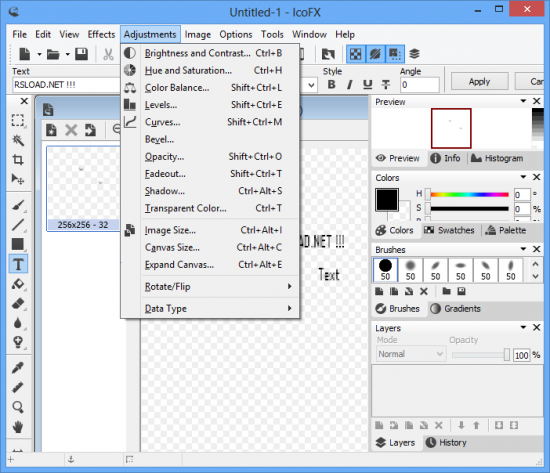Toggle Strikethrough text style
550x473 pixels.
(385, 85)
